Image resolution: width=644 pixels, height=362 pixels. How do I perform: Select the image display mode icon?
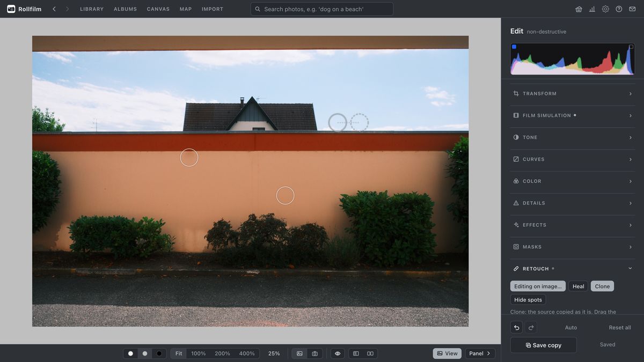299,353
